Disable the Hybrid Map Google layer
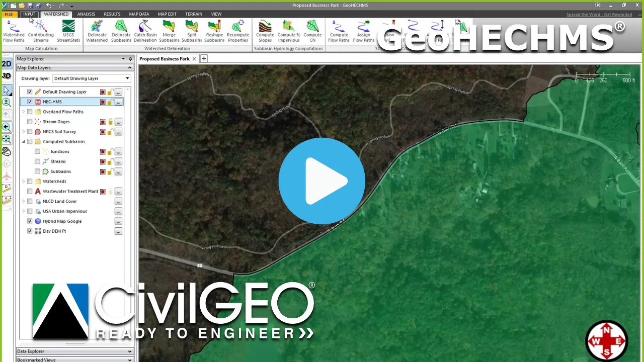The width and height of the screenshot is (644, 362). [x=30, y=221]
